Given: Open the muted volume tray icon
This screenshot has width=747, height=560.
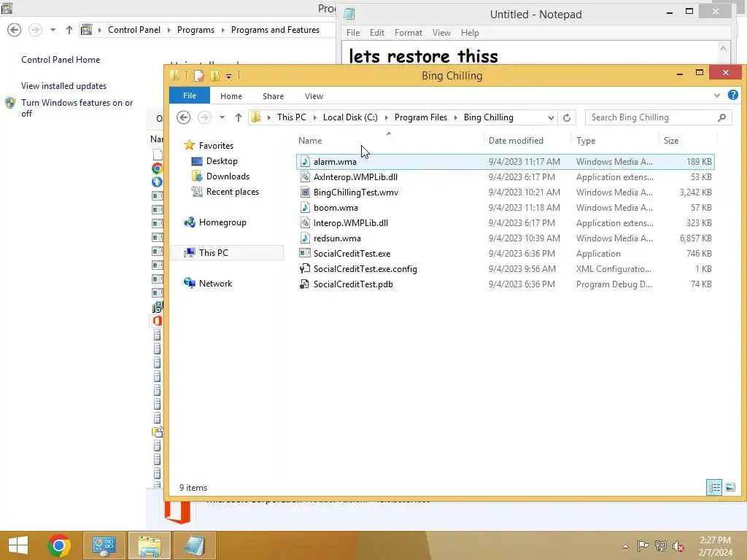Looking at the screenshot, I should coord(678,546).
